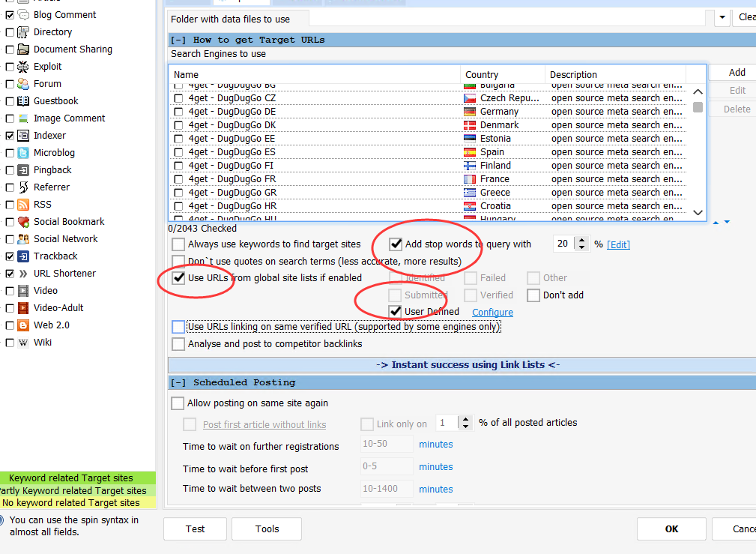Check the 4get - DugDugGo FR search engine

pos(178,179)
